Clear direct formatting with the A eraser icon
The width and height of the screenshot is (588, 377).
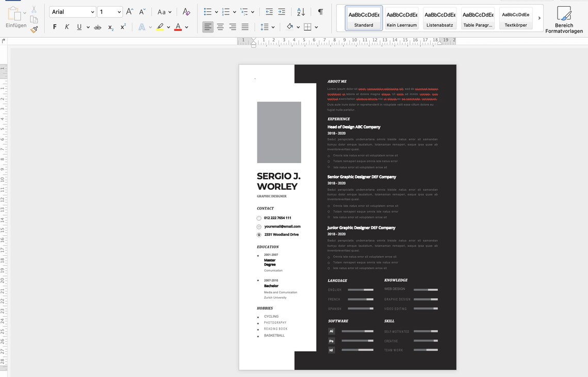point(186,12)
